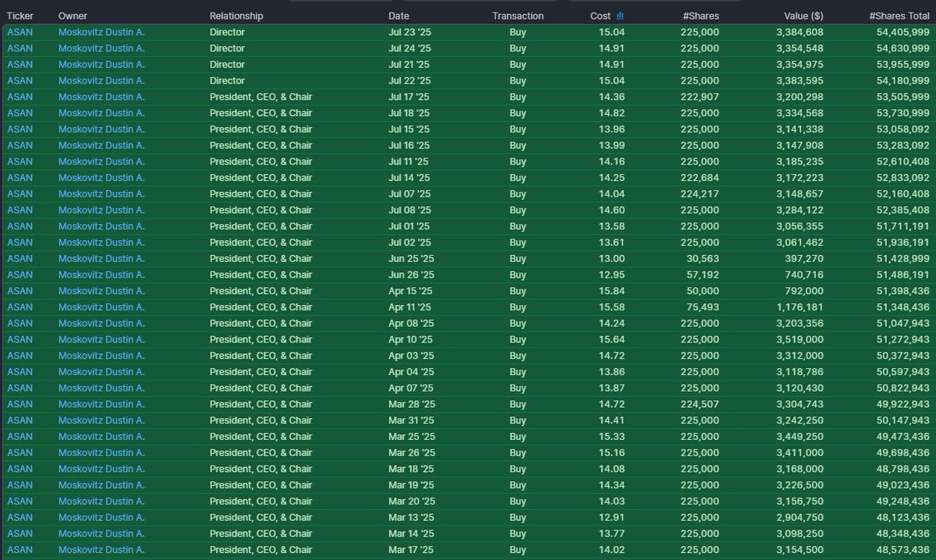The height and width of the screenshot is (560, 936).
Task: Click the cost value 15.33
Action: (x=612, y=437)
